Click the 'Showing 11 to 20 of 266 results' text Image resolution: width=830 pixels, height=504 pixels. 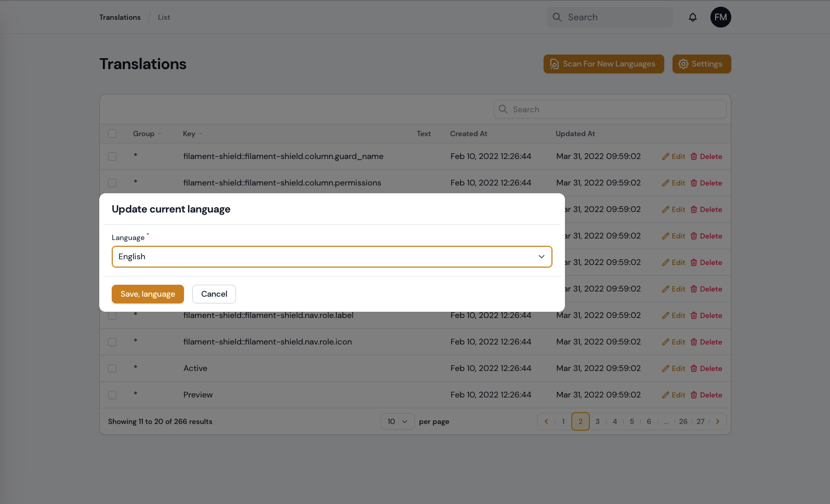(160, 421)
